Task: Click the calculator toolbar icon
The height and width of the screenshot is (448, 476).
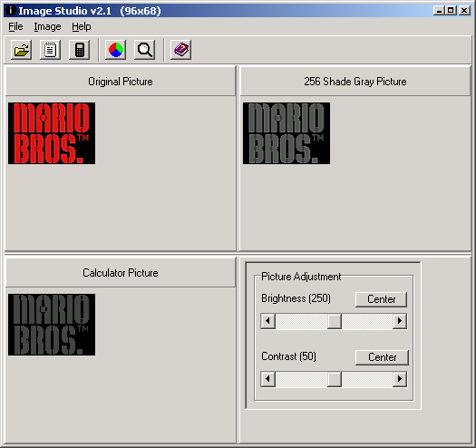Action: pyautogui.click(x=80, y=50)
